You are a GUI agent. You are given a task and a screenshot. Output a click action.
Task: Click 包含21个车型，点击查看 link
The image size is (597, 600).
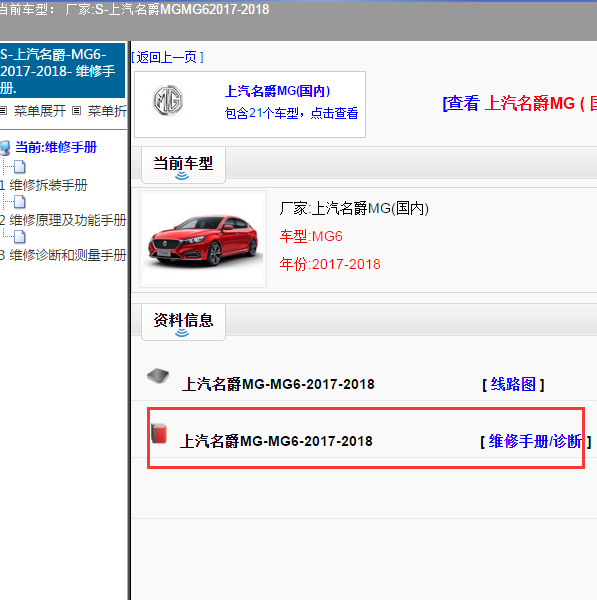291,113
